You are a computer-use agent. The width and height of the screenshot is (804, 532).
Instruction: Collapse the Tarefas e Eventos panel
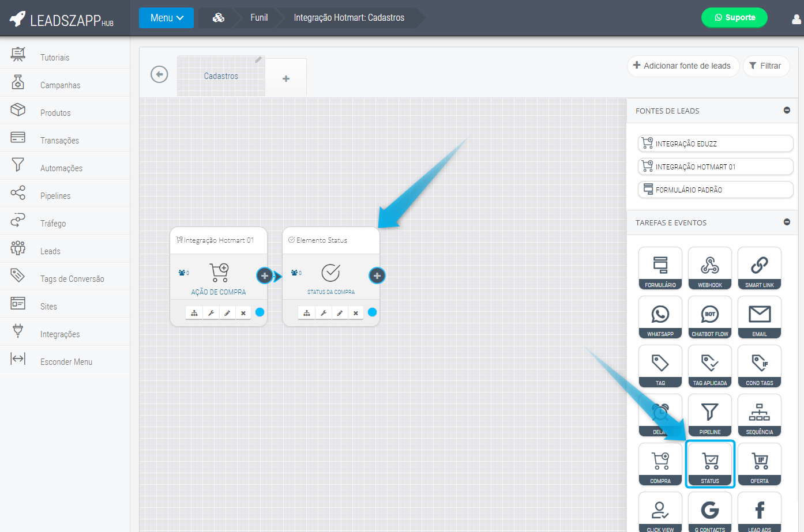(x=787, y=222)
